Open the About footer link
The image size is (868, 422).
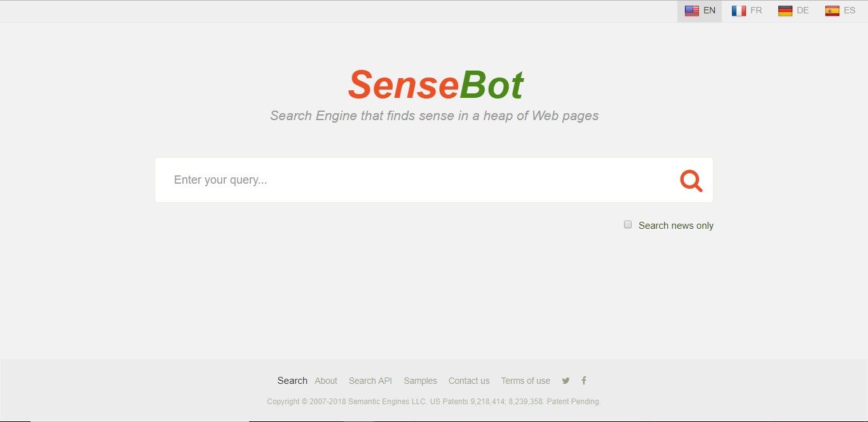tap(326, 381)
